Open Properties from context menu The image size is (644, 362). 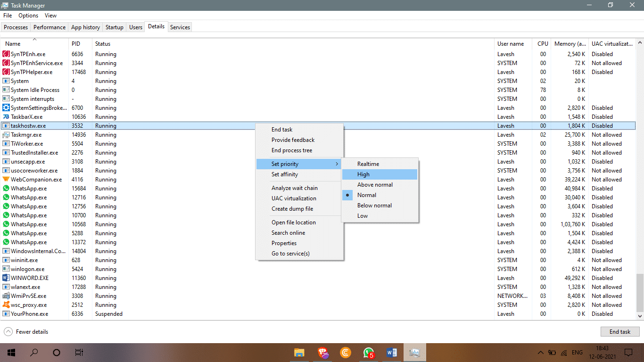[x=299, y=243]
